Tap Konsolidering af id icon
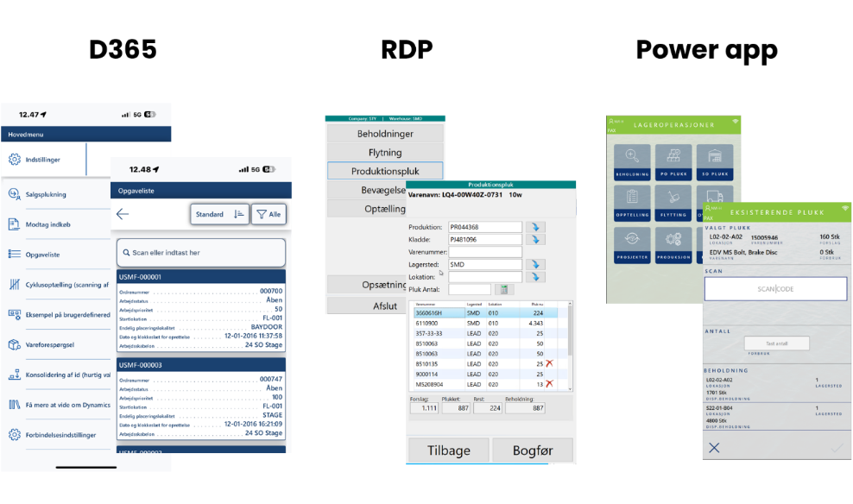 click(15, 375)
